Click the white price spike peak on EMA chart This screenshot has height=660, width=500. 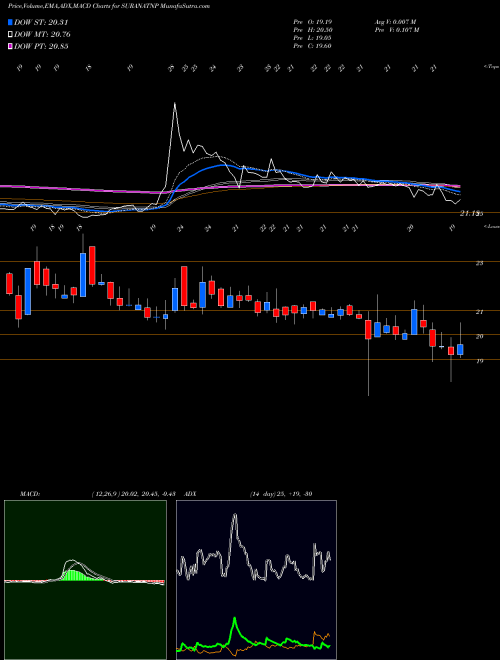pyautogui.click(x=175, y=104)
